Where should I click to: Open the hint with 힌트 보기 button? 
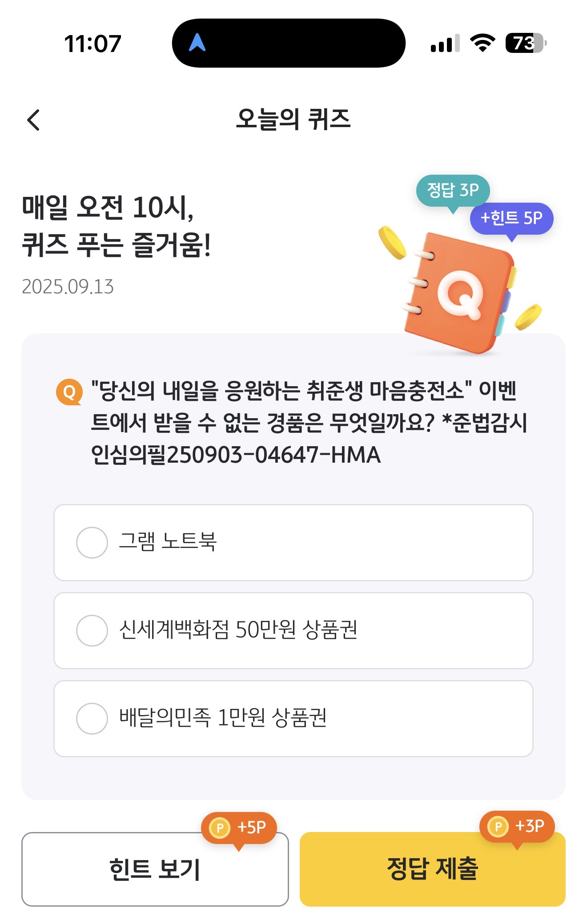(155, 869)
